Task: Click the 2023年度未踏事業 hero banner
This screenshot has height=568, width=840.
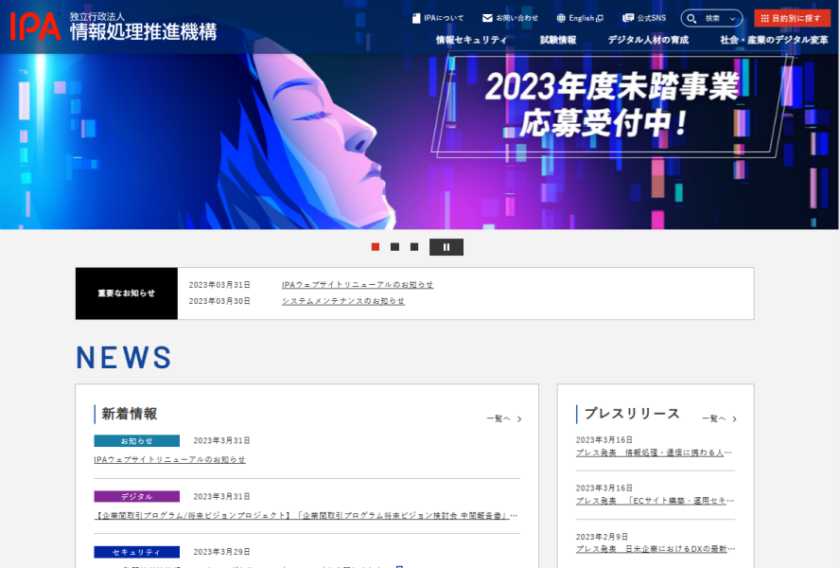Action: click(x=610, y=105)
